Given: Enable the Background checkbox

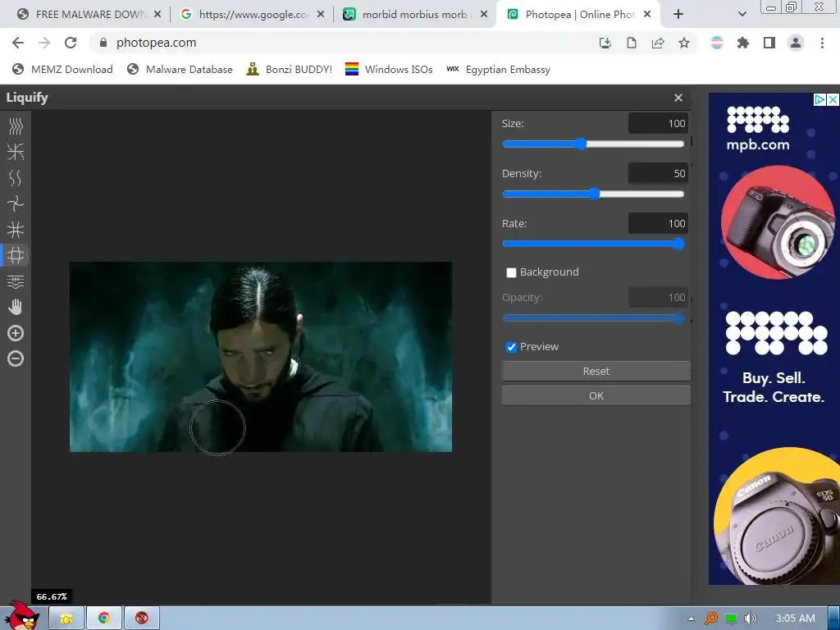Looking at the screenshot, I should [511, 272].
